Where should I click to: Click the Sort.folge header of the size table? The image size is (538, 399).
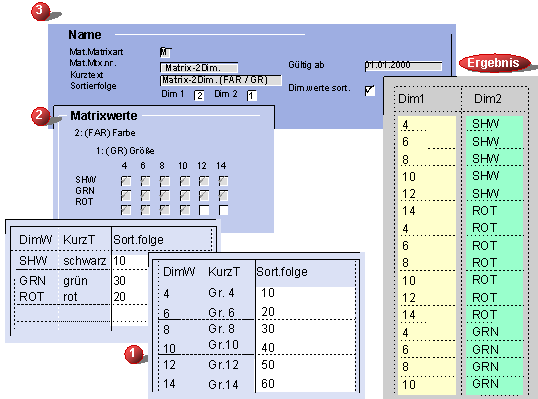pyautogui.click(x=282, y=272)
